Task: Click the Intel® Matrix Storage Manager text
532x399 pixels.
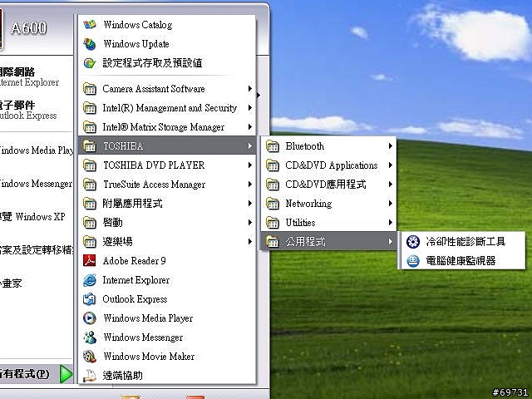Action: pyautogui.click(x=164, y=127)
